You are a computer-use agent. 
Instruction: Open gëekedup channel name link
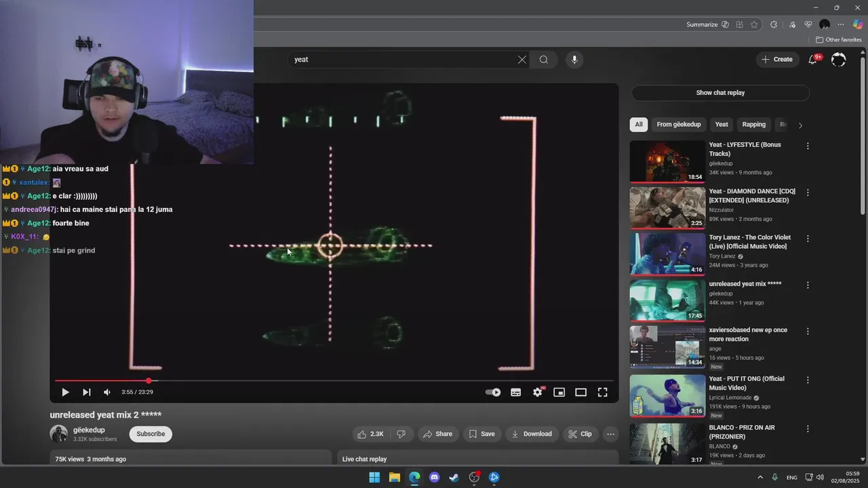tap(89, 430)
